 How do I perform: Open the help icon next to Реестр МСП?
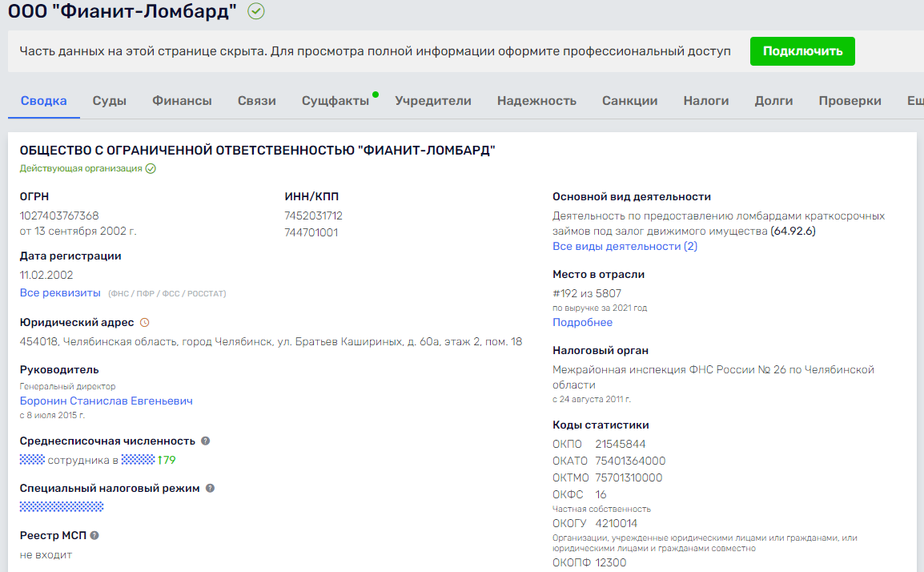[x=94, y=535]
